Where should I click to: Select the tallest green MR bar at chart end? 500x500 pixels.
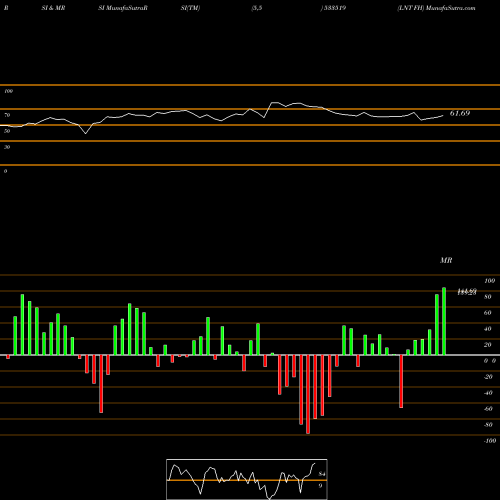click(x=444, y=321)
